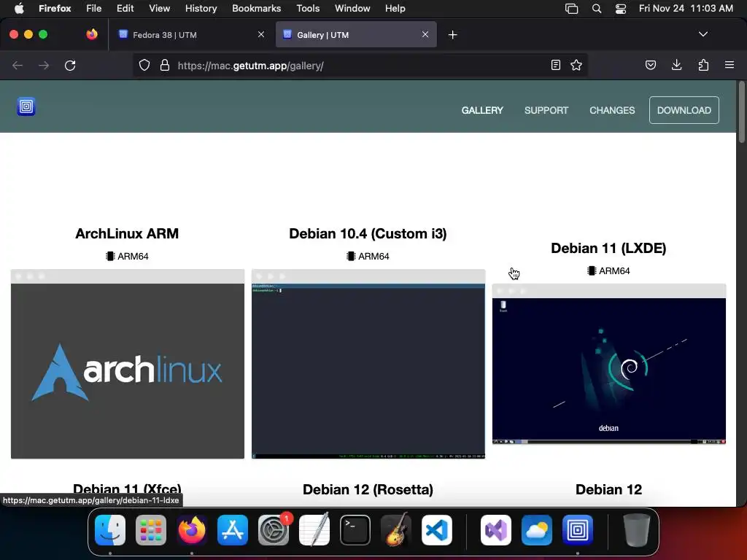Image resolution: width=747 pixels, height=560 pixels.
Task: Open the Edit menu
Action: 125,8
